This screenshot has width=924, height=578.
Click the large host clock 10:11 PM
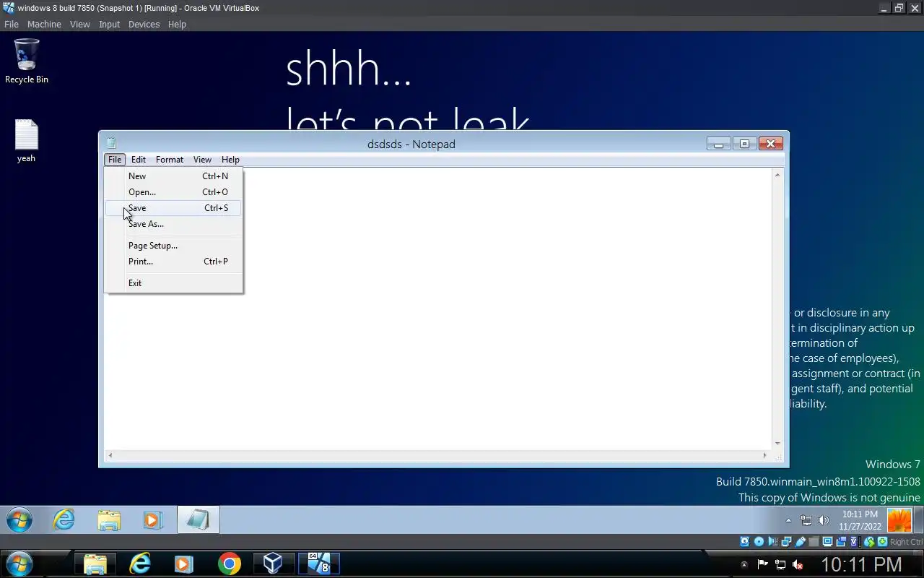point(861,564)
